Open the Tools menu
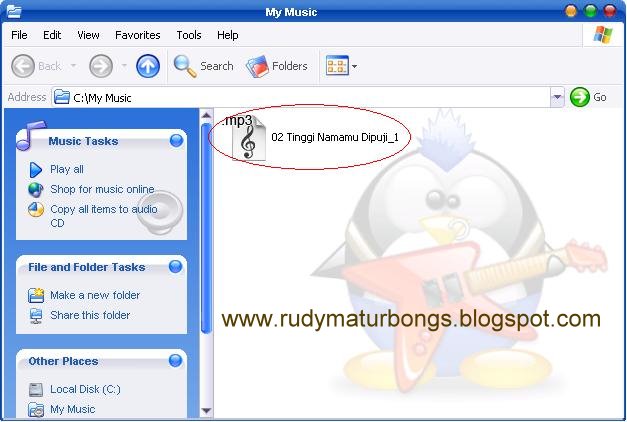This screenshot has width=627, height=422. click(x=189, y=35)
